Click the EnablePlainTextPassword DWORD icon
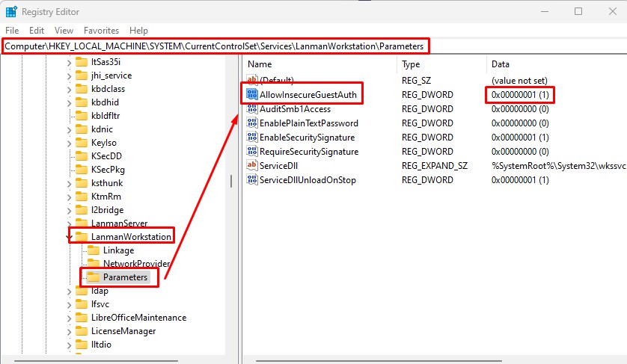Image resolution: width=627 pixels, height=364 pixels. click(x=252, y=123)
